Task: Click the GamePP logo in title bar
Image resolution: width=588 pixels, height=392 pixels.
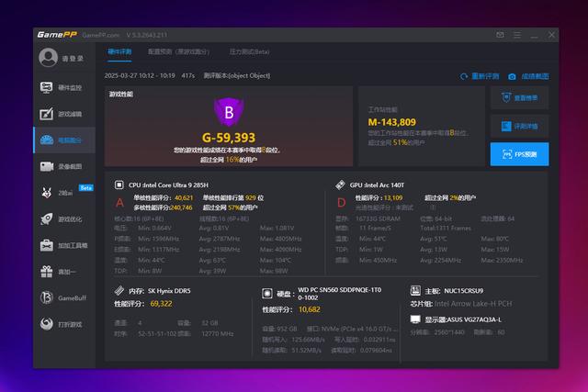Action: coord(57,35)
